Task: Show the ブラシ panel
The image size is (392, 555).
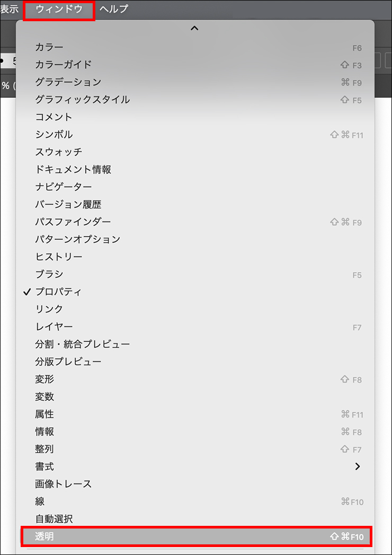Action: [x=49, y=274]
